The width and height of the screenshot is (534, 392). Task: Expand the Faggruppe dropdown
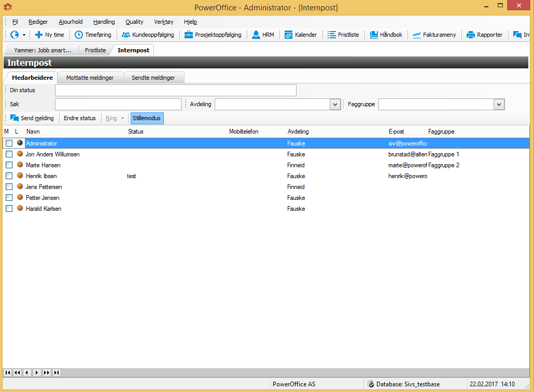499,105
